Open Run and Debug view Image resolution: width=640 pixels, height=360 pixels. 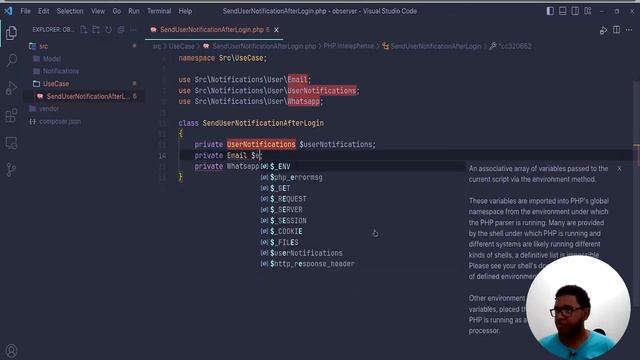click(11, 88)
